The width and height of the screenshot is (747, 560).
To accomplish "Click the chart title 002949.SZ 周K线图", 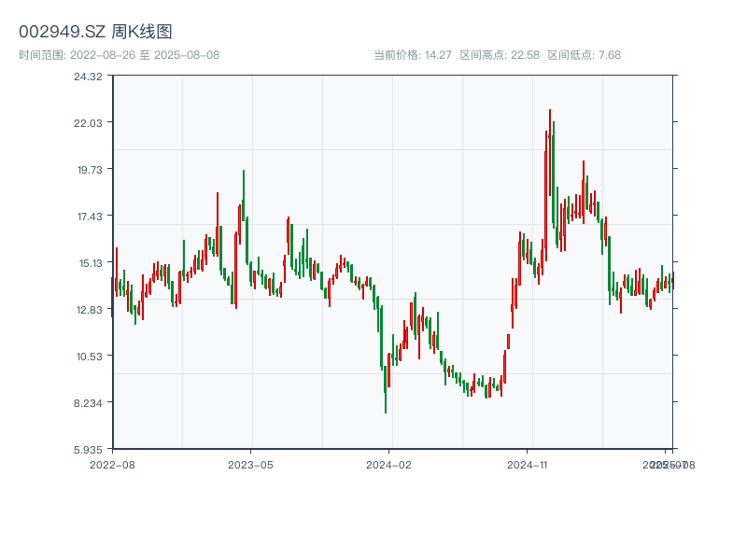I will tap(95, 32).
